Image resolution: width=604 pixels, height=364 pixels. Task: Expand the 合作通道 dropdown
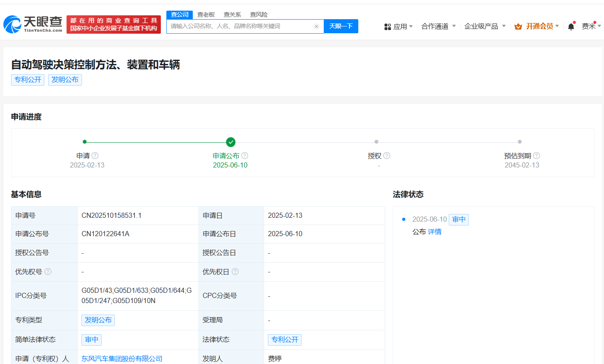click(454, 26)
